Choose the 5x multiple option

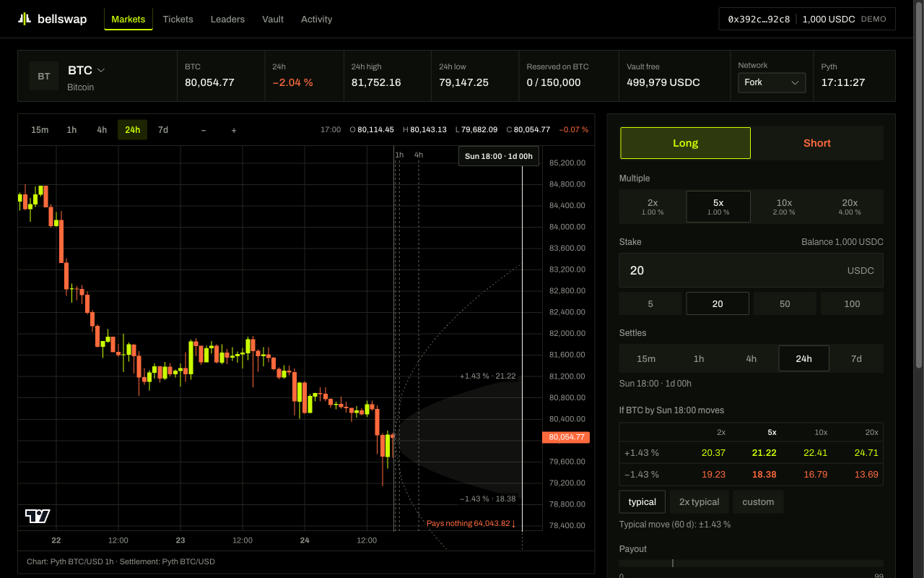coord(718,207)
